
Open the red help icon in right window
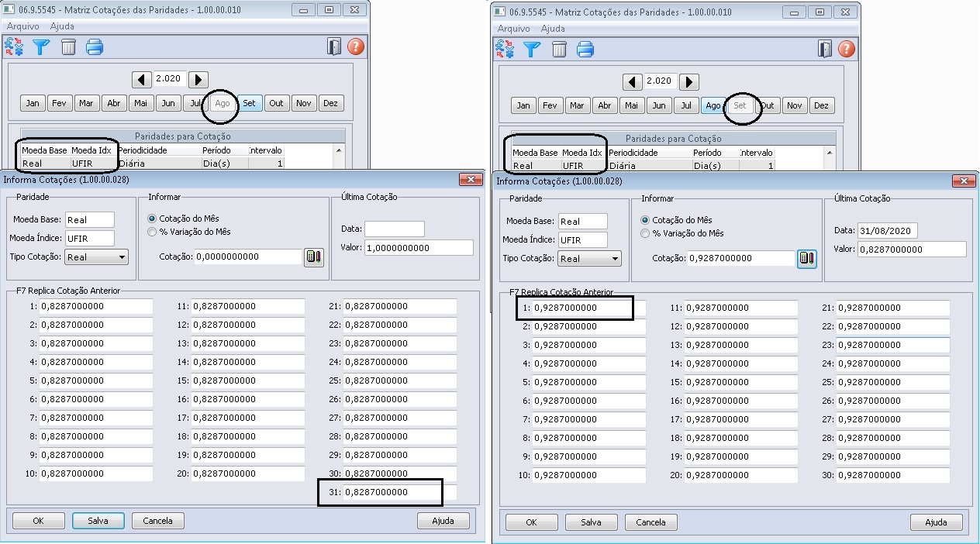coord(847,49)
